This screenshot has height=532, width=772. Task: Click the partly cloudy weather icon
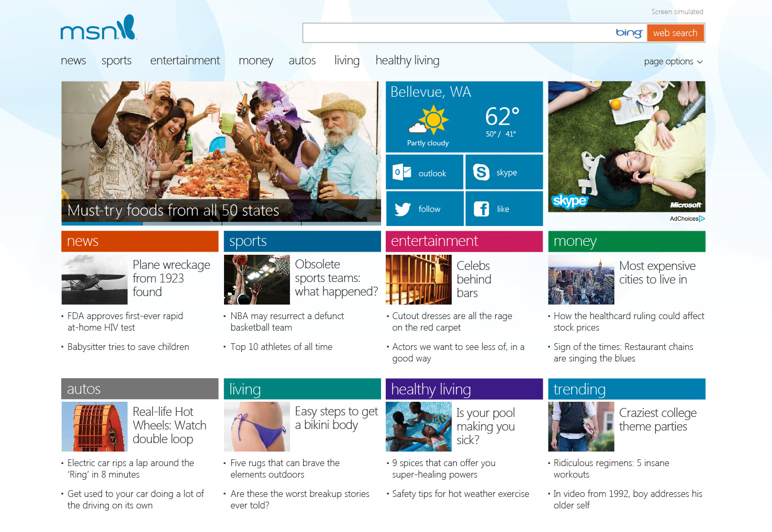[429, 120]
